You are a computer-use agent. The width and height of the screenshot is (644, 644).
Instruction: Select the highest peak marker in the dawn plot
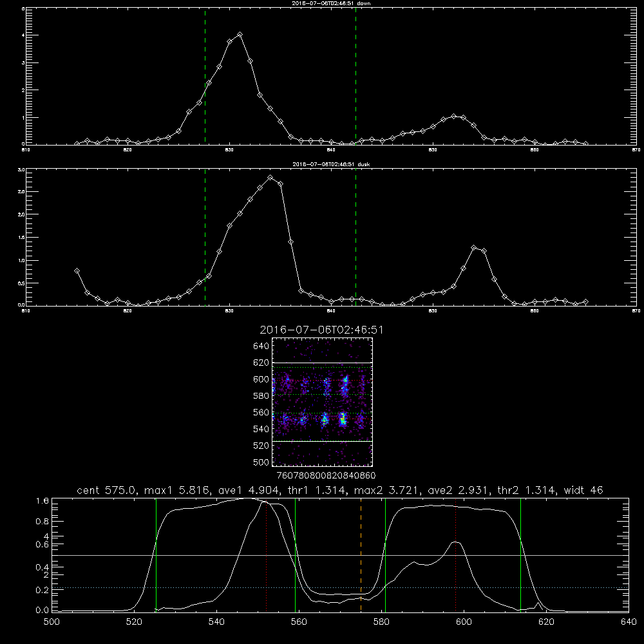[x=240, y=35]
